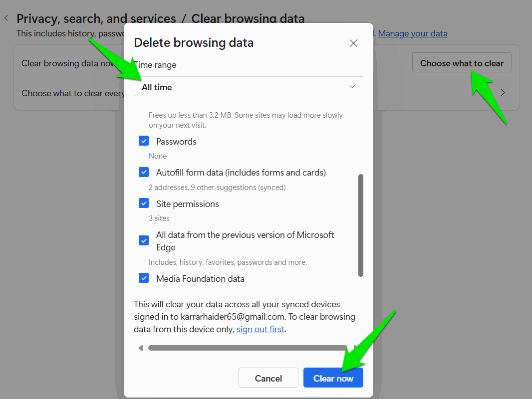
Task: Close the Delete browsing data dialog
Action: pyautogui.click(x=353, y=43)
